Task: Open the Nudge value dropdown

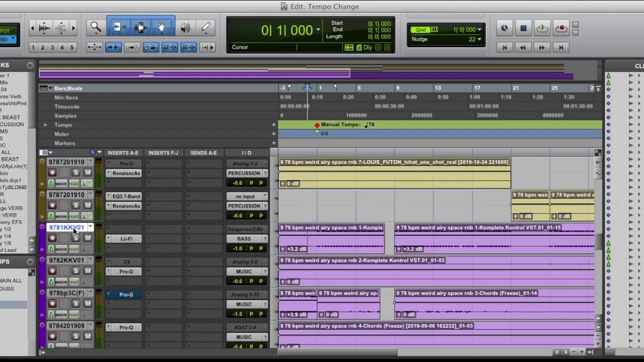Action: pos(479,39)
